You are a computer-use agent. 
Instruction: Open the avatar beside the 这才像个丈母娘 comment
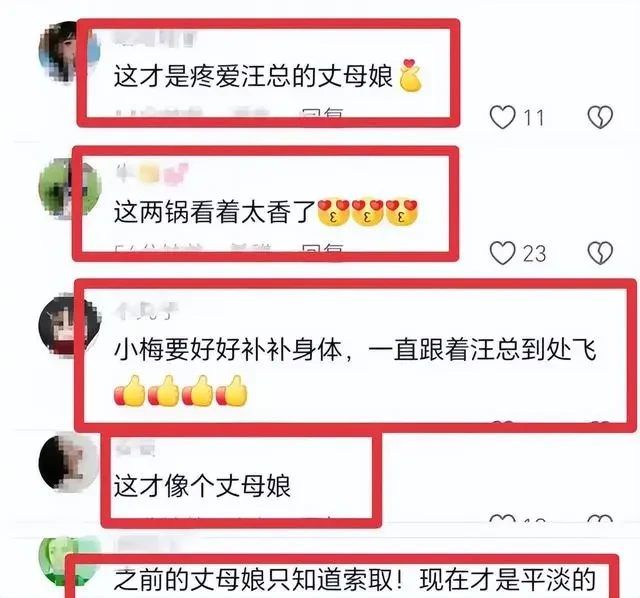69,462
